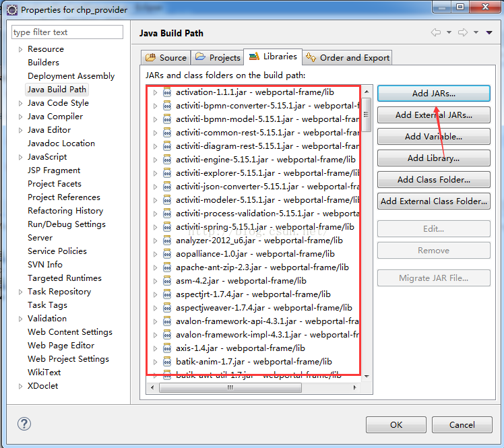Viewport: 504px width, 448px height.
Task: Select SVN Info in the tree
Action: [45, 265]
